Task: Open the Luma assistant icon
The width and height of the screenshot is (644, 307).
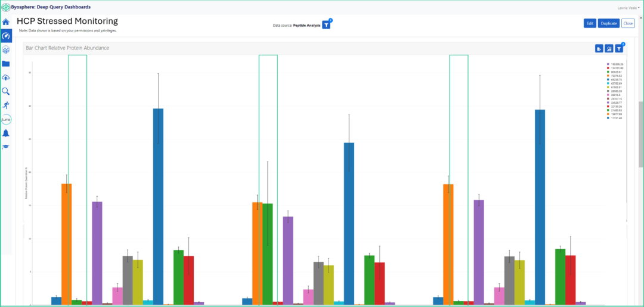Action: coord(6,119)
